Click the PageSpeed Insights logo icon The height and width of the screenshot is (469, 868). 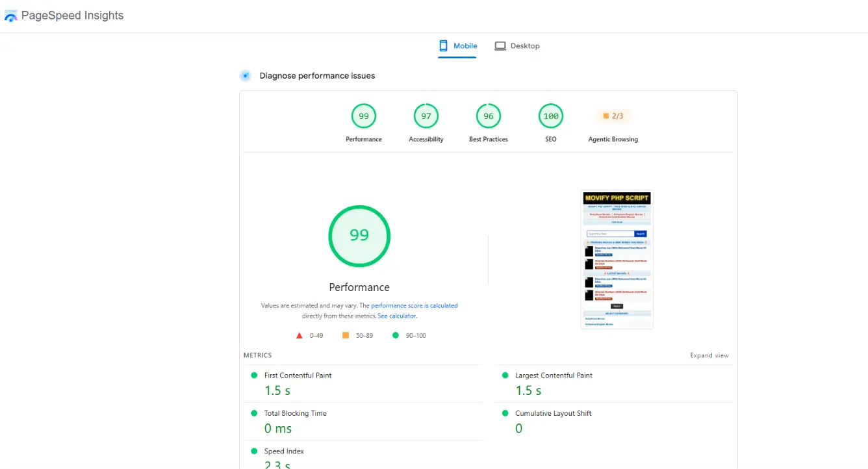pyautogui.click(x=10, y=16)
